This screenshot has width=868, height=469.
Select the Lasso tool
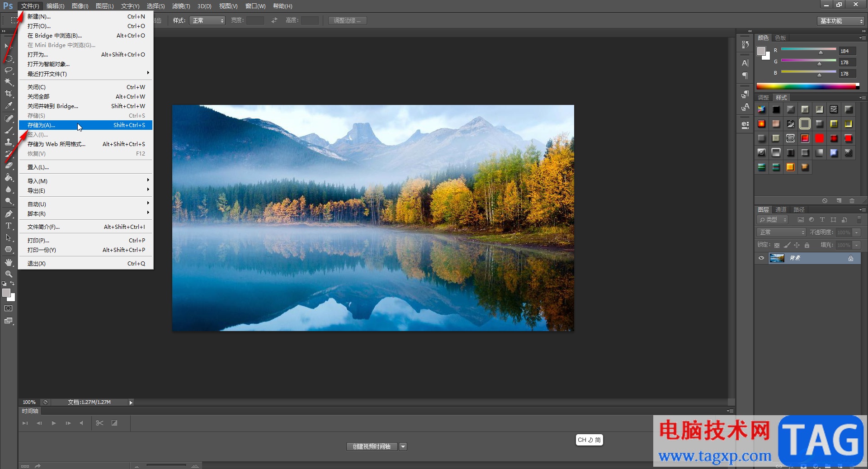tap(9, 70)
